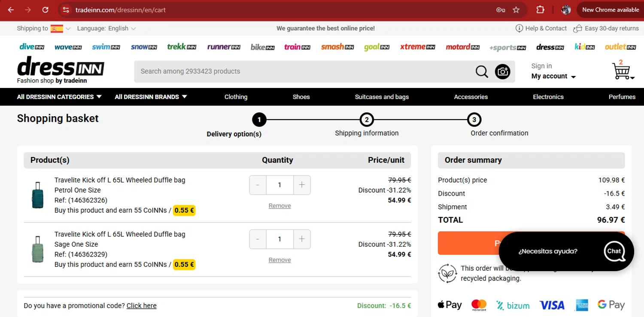Open the snowinn store logo
644x317 pixels.
pos(144,47)
